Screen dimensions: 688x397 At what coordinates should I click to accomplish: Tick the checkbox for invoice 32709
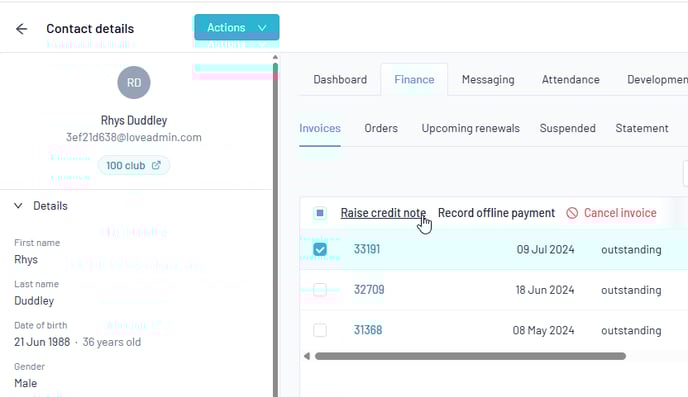(320, 290)
